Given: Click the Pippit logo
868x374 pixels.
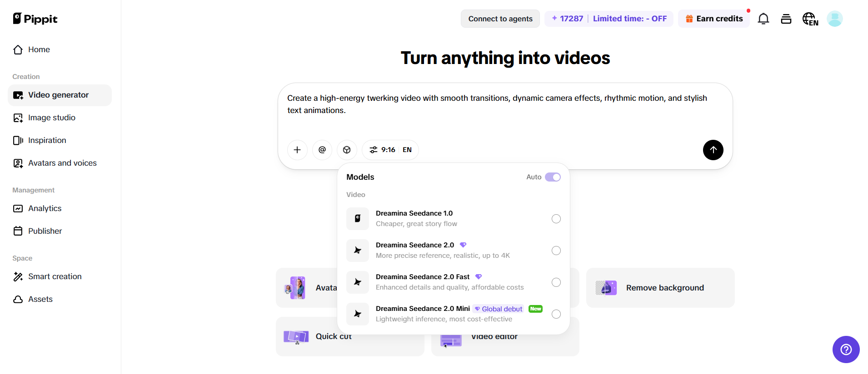Looking at the screenshot, I should pyautogui.click(x=35, y=19).
